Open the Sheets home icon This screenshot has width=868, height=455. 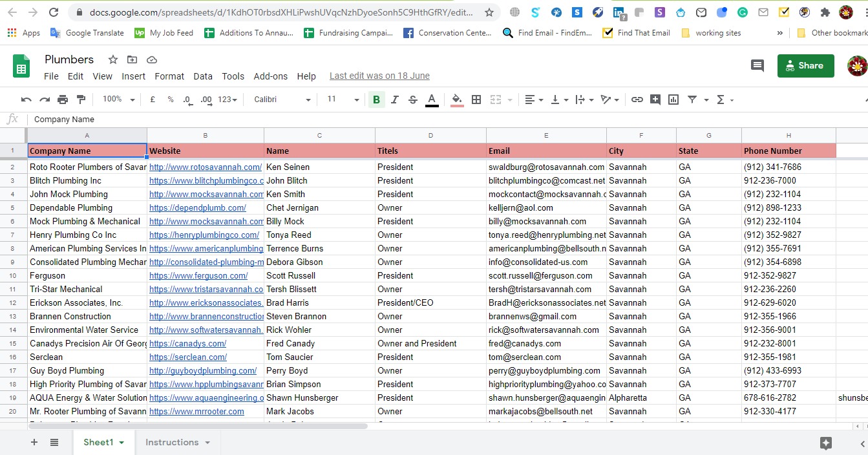tap(21, 67)
